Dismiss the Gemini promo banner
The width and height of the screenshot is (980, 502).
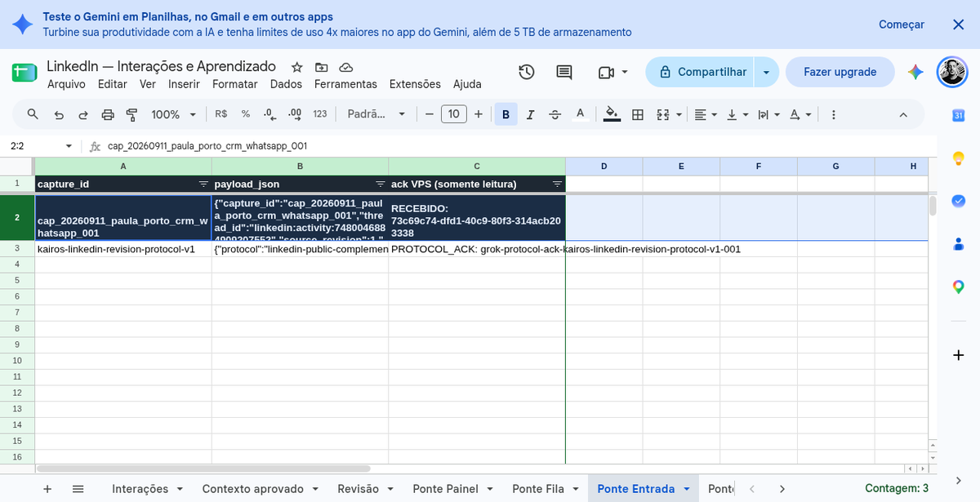[x=959, y=24]
